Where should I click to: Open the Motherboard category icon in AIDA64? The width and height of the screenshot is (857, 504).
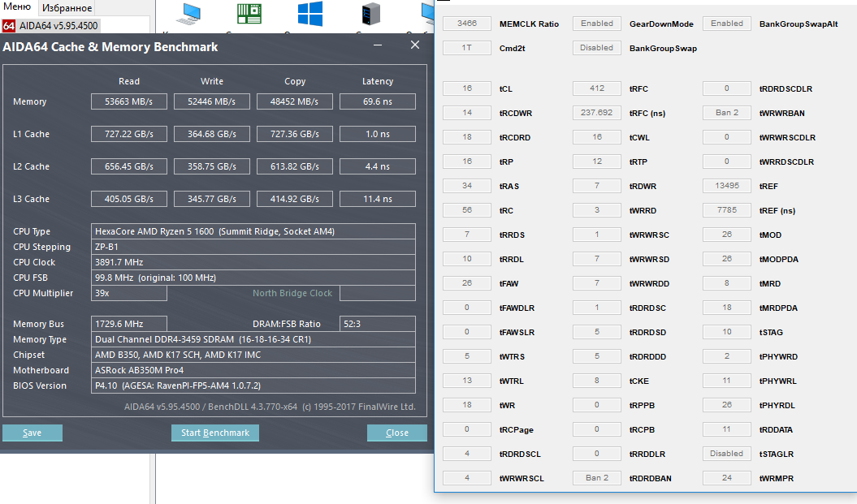(249, 14)
